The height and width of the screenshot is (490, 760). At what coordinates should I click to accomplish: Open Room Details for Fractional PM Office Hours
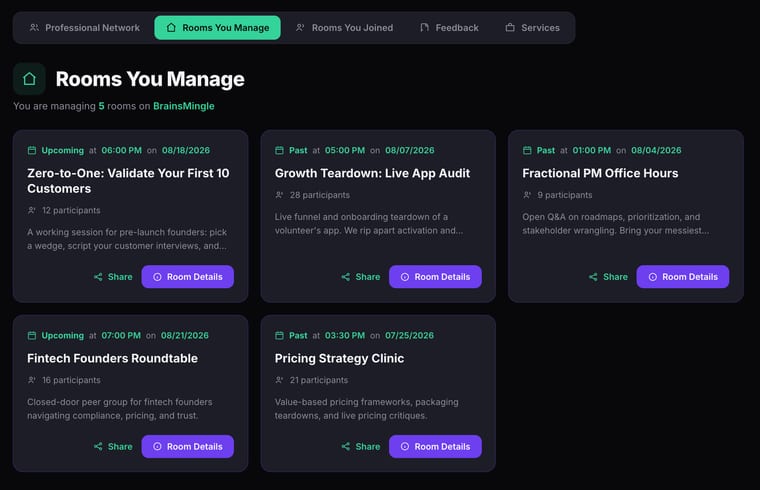[683, 277]
